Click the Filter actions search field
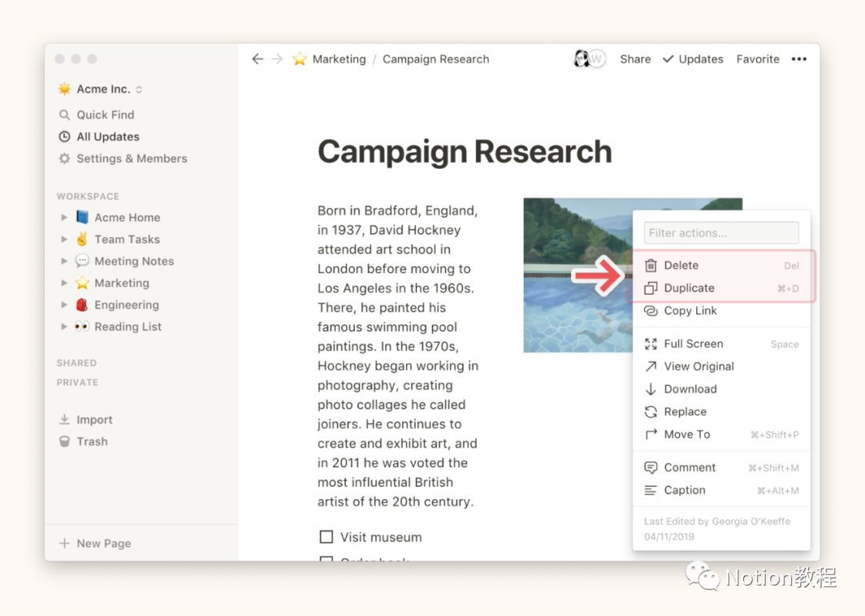The image size is (865, 616). click(x=721, y=233)
